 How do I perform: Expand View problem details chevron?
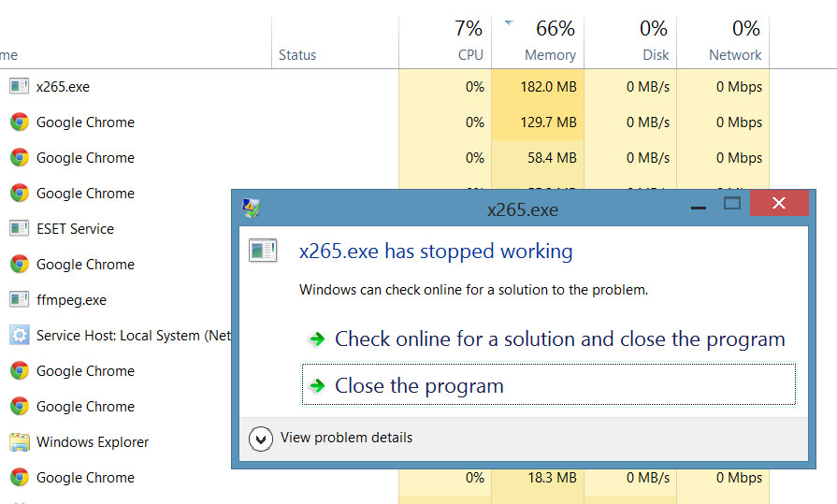pos(263,438)
